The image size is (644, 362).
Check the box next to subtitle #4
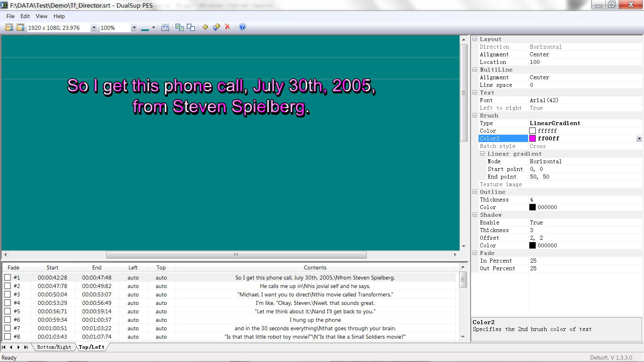[x=8, y=303]
